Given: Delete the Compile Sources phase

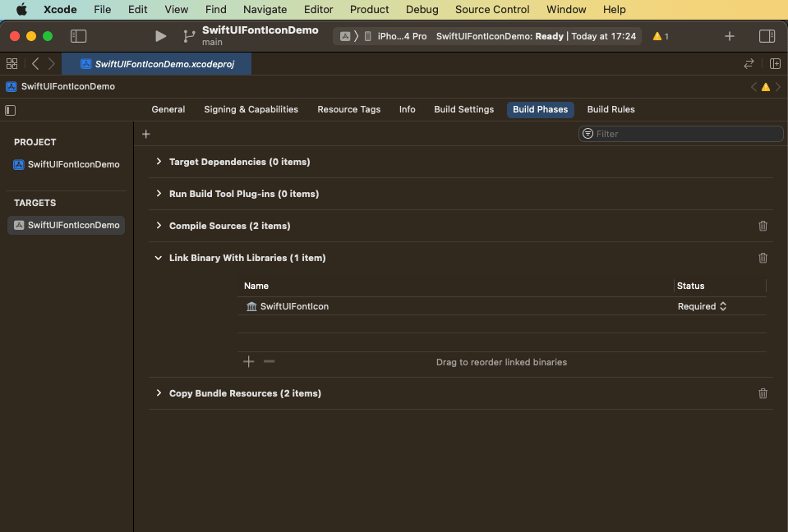Looking at the screenshot, I should click(x=763, y=226).
